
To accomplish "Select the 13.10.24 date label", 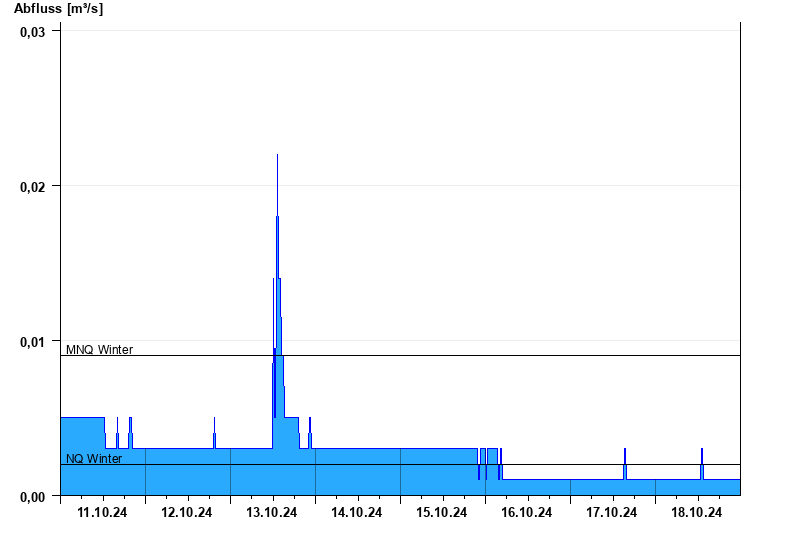I will [271, 512].
